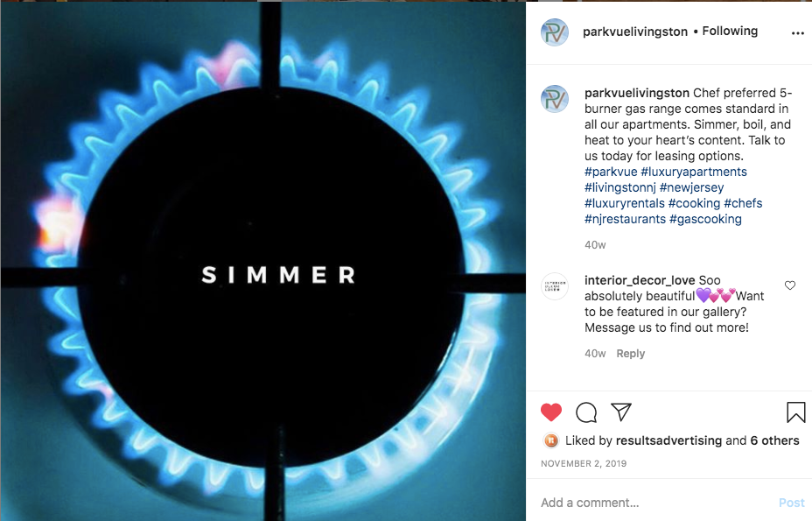Click the red heart like icon
Viewport: 812px width, 521px height.
551,412
